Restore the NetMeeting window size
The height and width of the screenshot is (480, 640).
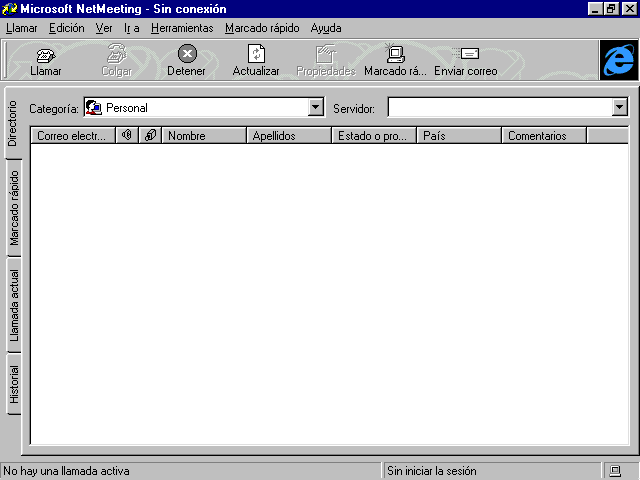(611, 9)
